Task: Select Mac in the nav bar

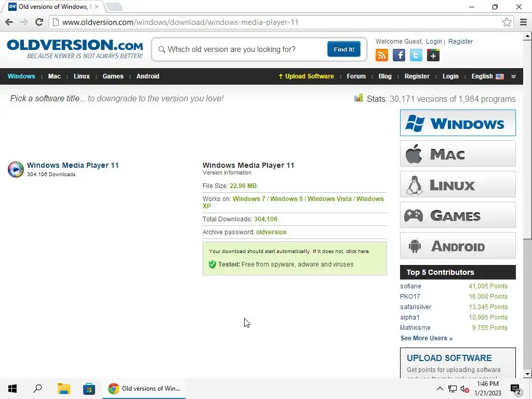Action: tap(54, 76)
